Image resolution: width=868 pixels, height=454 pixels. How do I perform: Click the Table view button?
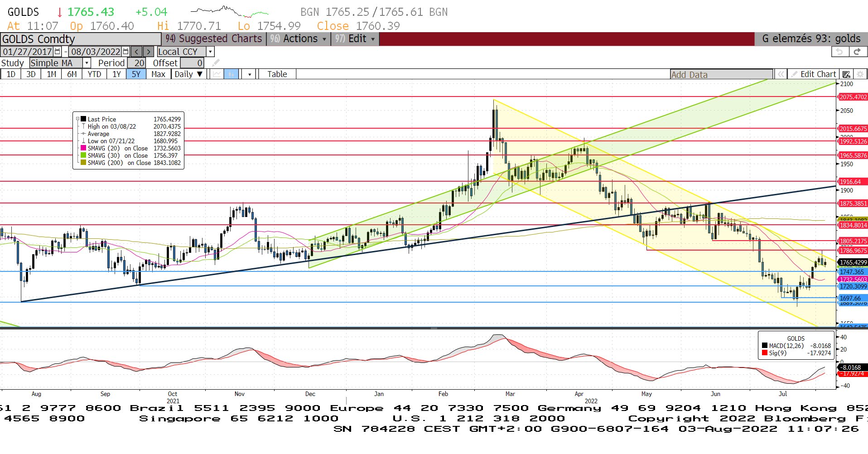click(277, 74)
